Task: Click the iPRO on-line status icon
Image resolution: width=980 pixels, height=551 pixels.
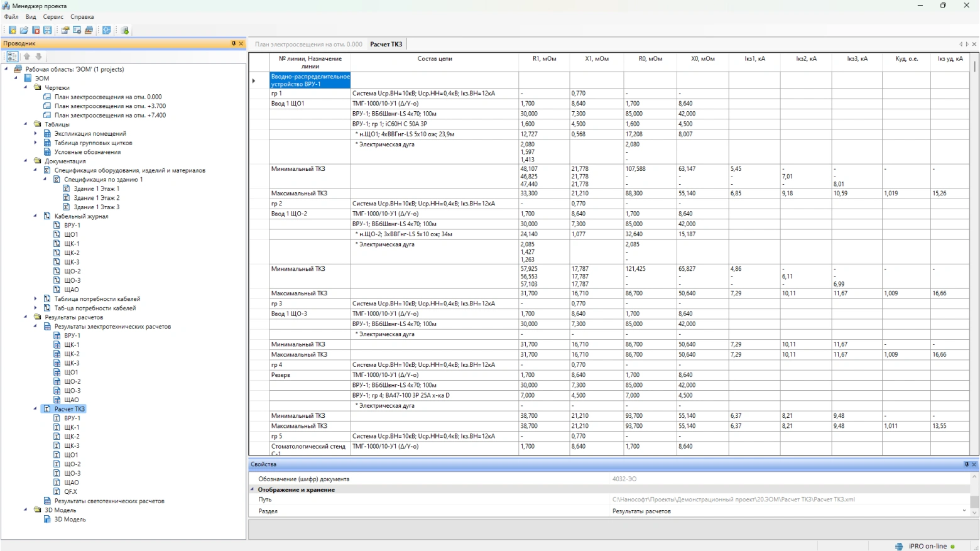Action: (899, 546)
